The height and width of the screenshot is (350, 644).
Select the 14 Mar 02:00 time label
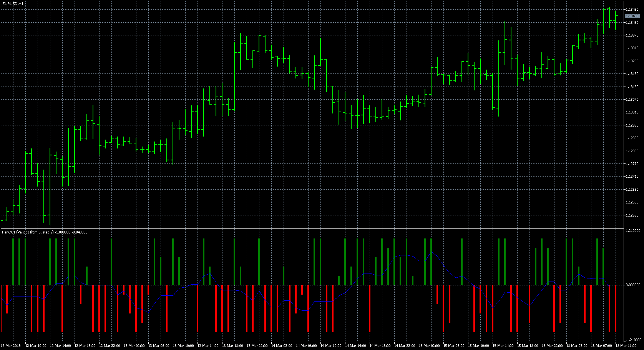tap(282, 346)
